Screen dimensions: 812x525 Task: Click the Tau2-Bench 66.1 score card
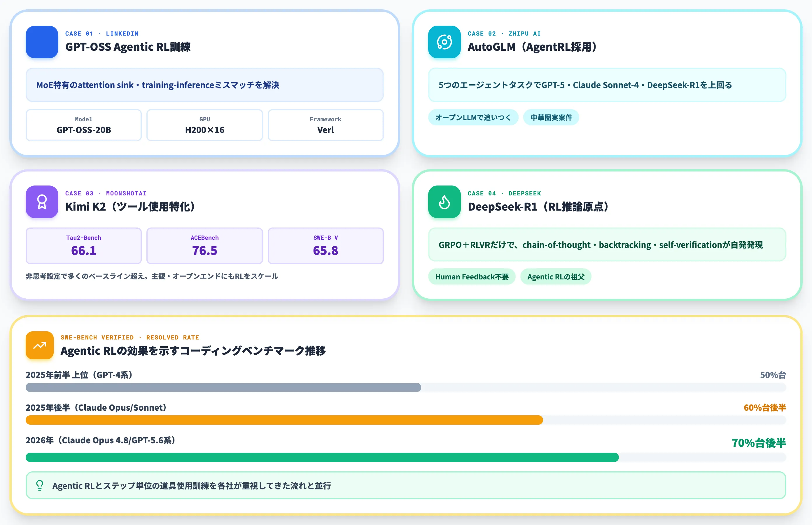click(83, 246)
